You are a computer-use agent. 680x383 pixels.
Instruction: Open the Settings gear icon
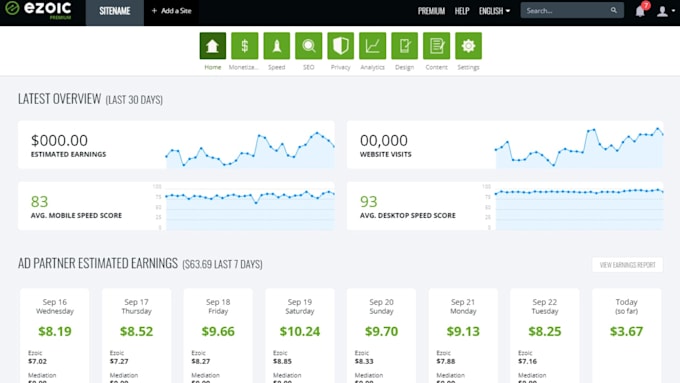468,46
